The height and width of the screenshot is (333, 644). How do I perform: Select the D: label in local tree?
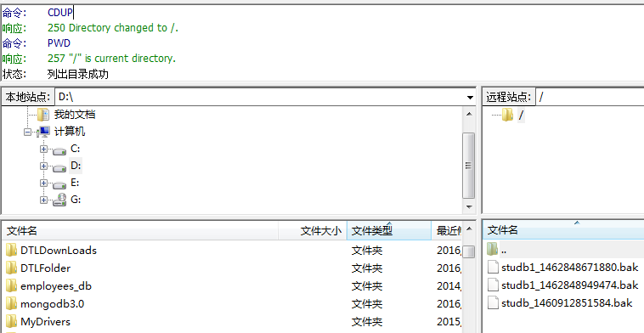tap(76, 166)
